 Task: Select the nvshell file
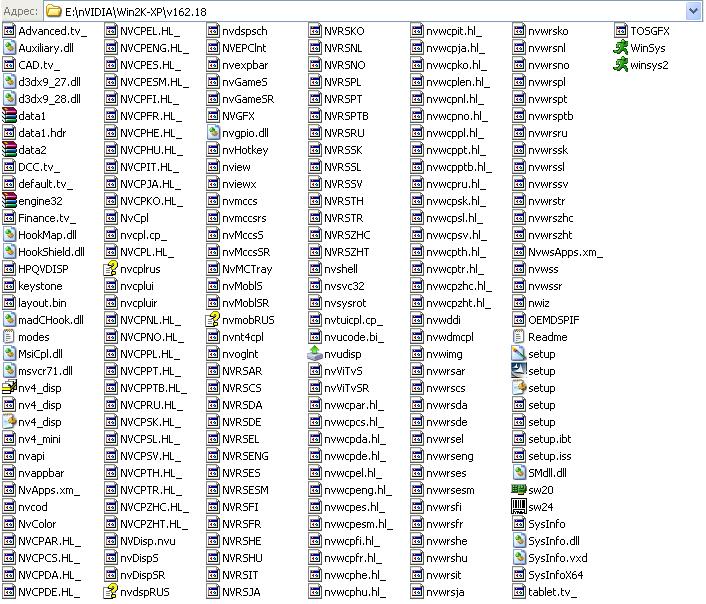(333, 269)
